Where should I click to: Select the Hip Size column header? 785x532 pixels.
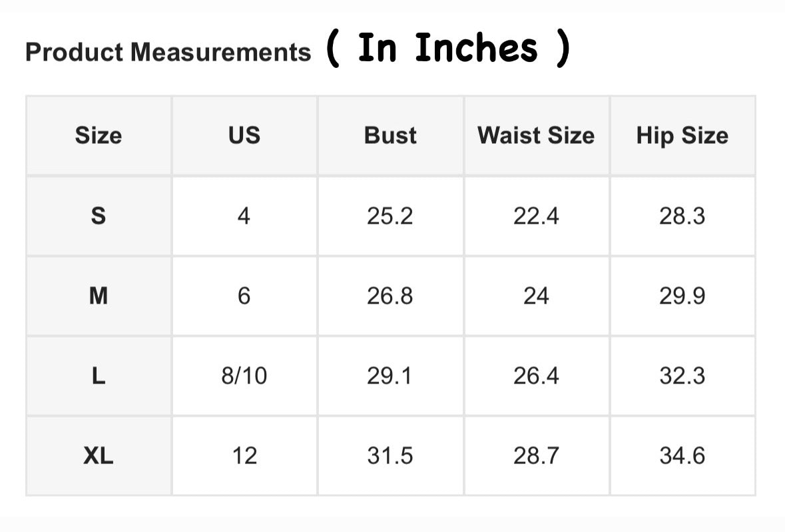(682, 136)
